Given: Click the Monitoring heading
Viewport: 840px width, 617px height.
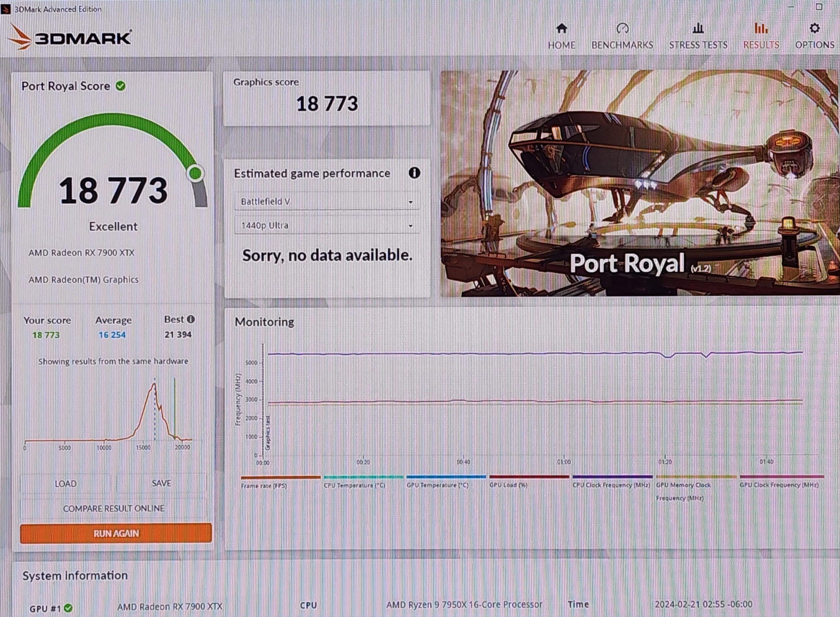Looking at the screenshot, I should point(264,322).
